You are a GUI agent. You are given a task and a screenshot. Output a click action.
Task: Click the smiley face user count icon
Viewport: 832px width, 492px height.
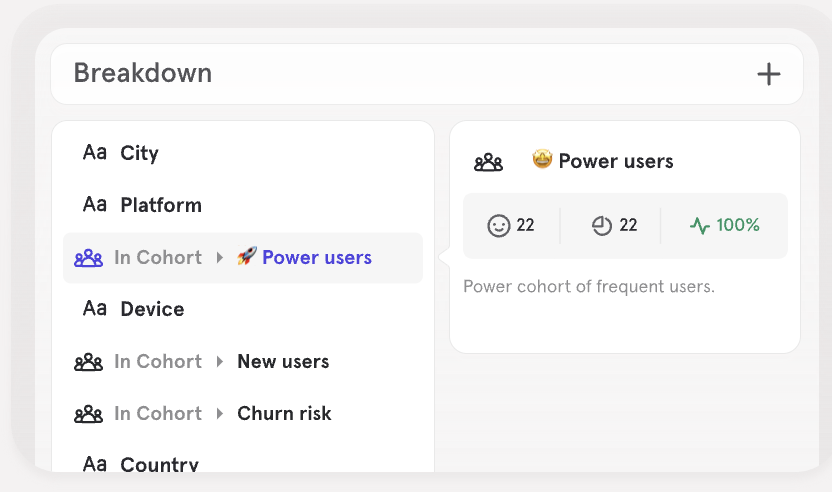498,226
